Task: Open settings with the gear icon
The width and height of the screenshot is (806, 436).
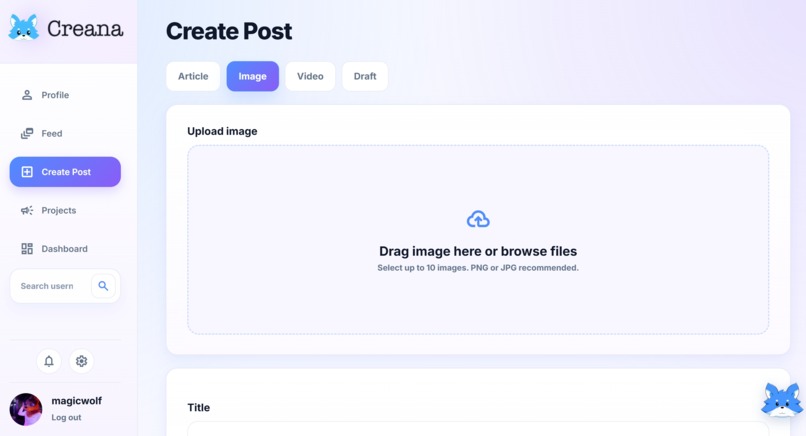Action: tap(81, 361)
